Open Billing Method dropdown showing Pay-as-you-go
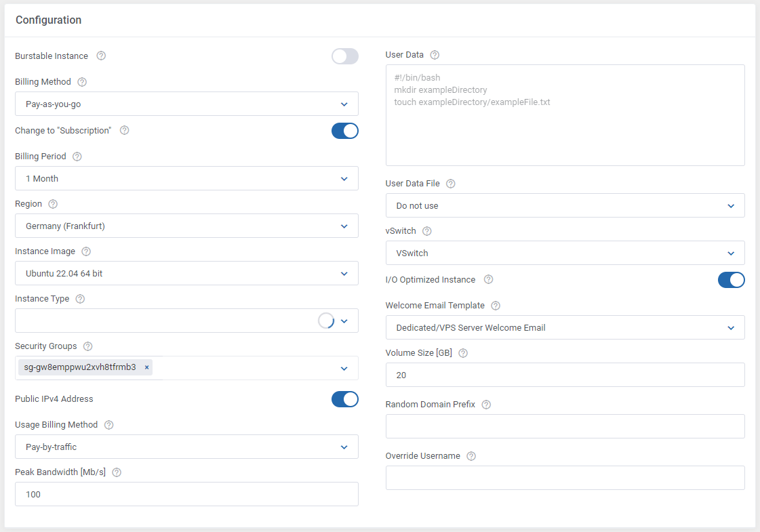This screenshot has width=760, height=532. [x=186, y=104]
